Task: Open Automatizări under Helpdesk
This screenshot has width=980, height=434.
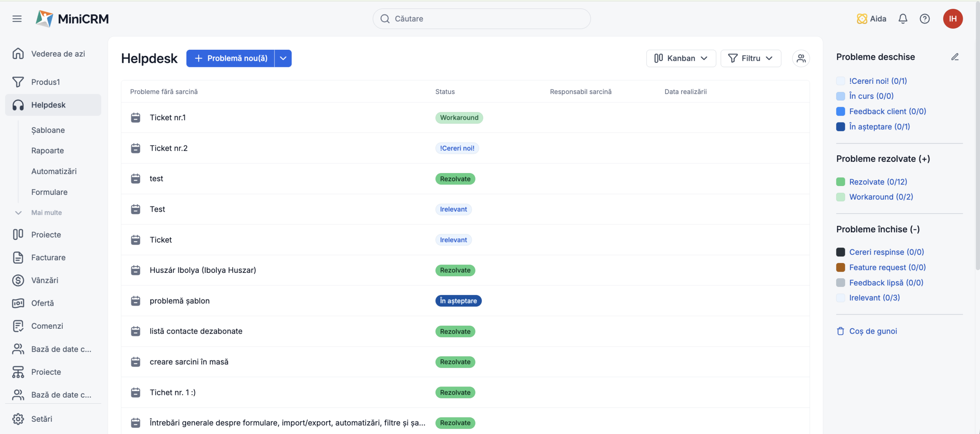Action: click(54, 171)
